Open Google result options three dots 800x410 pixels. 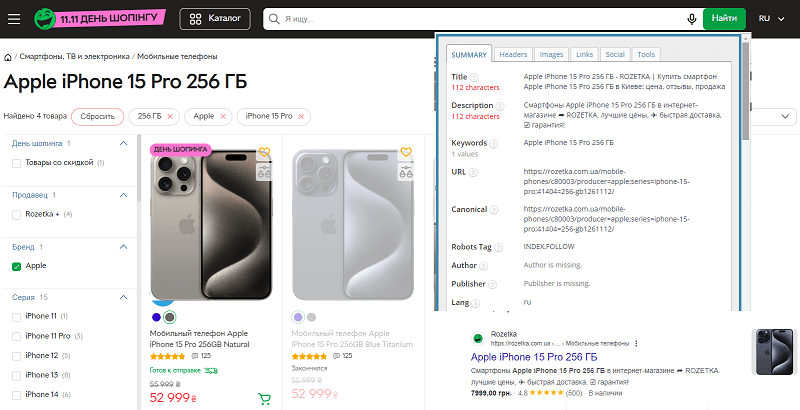click(636, 344)
